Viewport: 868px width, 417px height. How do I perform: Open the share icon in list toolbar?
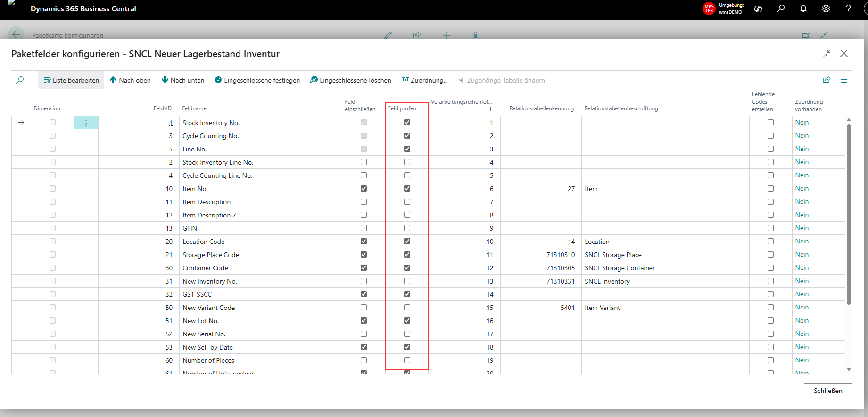[827, 80]
